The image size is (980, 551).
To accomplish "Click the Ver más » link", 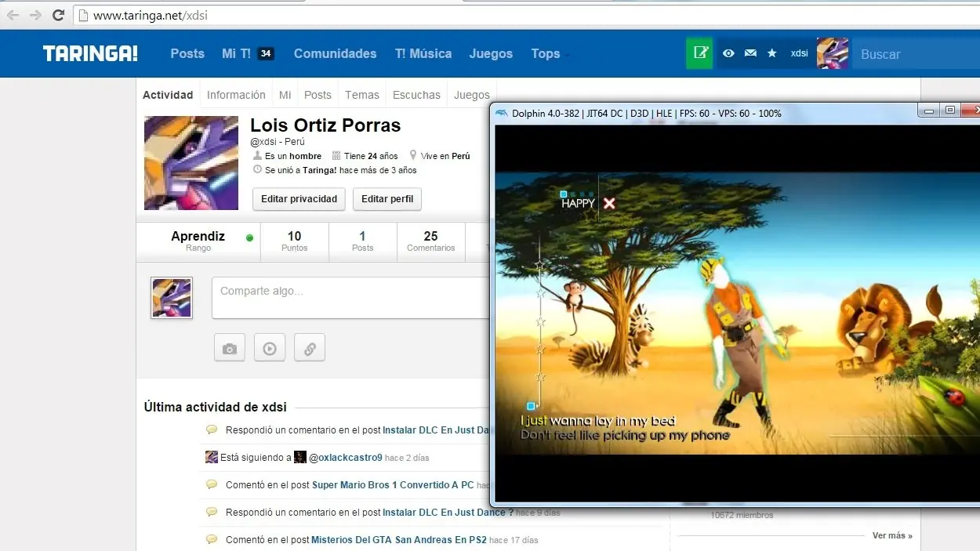I will [892, 536].
